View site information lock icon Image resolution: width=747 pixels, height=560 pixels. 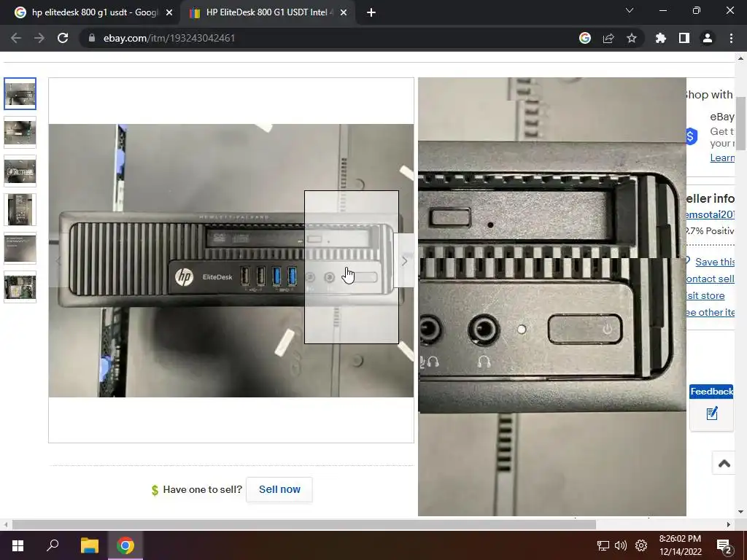pyautogui.click(x=92, y=38)
